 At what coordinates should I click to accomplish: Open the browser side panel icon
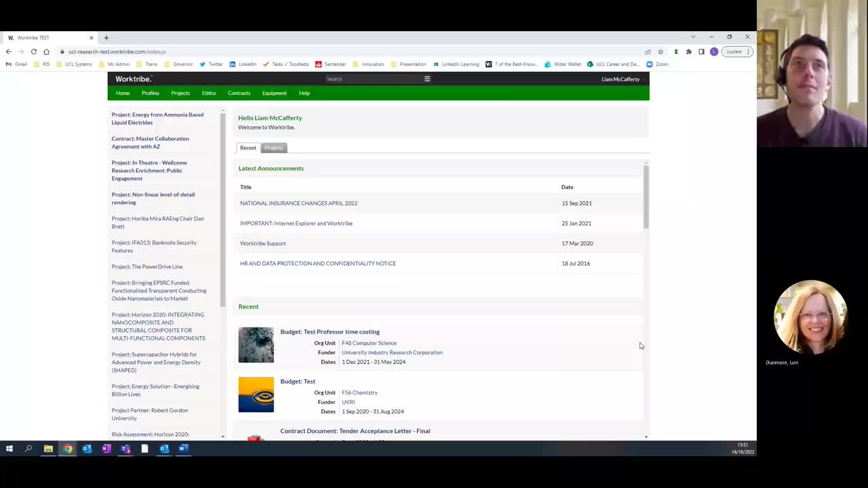click(x=701, y=52)
